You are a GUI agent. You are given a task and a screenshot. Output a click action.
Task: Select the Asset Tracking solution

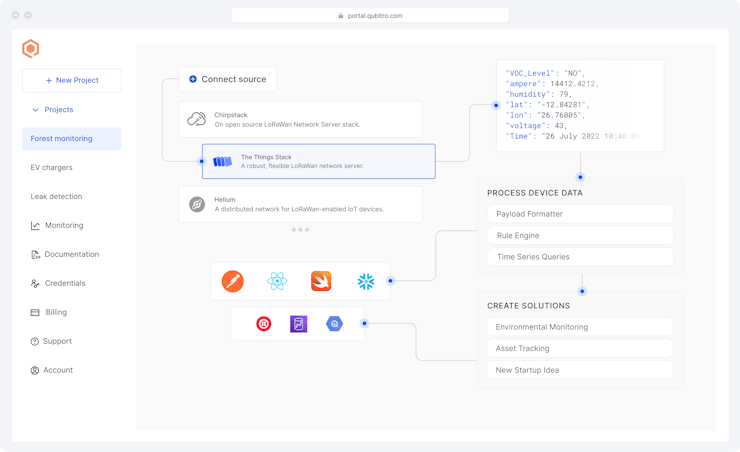(x=580, y=348)
